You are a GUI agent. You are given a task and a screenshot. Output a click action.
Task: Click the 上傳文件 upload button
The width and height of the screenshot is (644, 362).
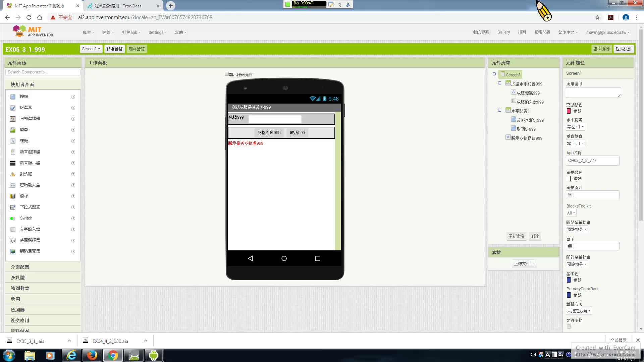pos(524,264)
